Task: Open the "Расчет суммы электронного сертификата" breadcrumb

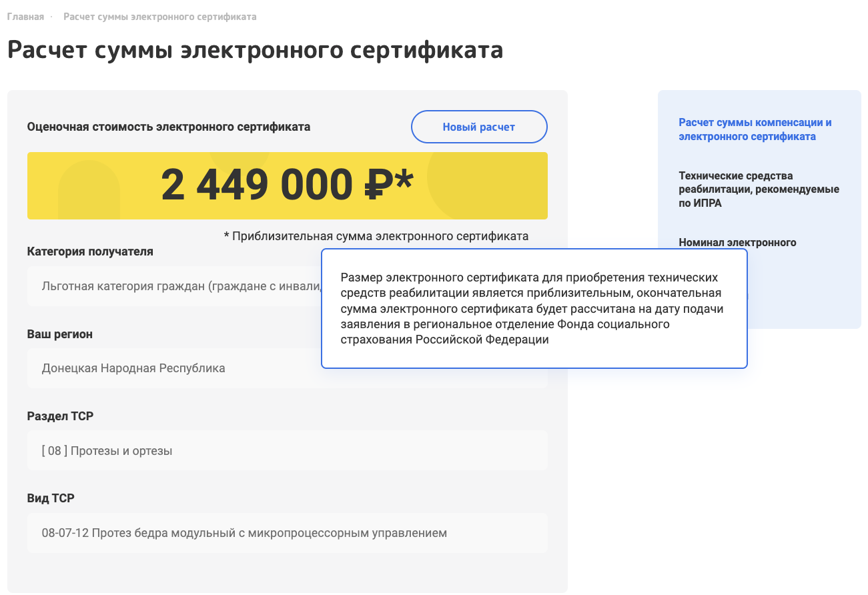Action: click(x=160, y=17)
